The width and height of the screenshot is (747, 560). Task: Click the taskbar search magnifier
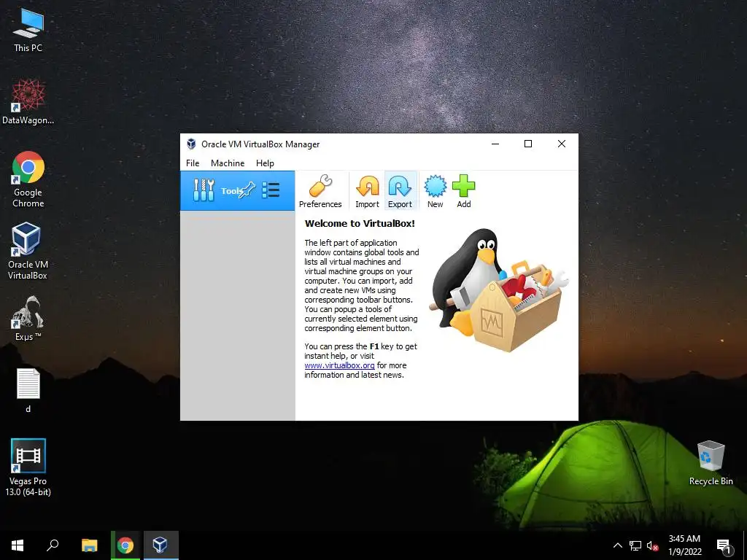click(x=53, y=545)
